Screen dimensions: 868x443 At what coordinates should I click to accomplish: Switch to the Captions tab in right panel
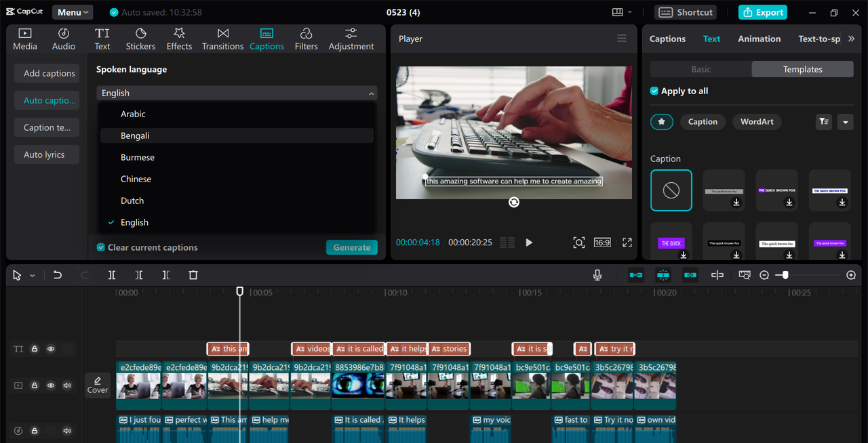tap(667, 39)
